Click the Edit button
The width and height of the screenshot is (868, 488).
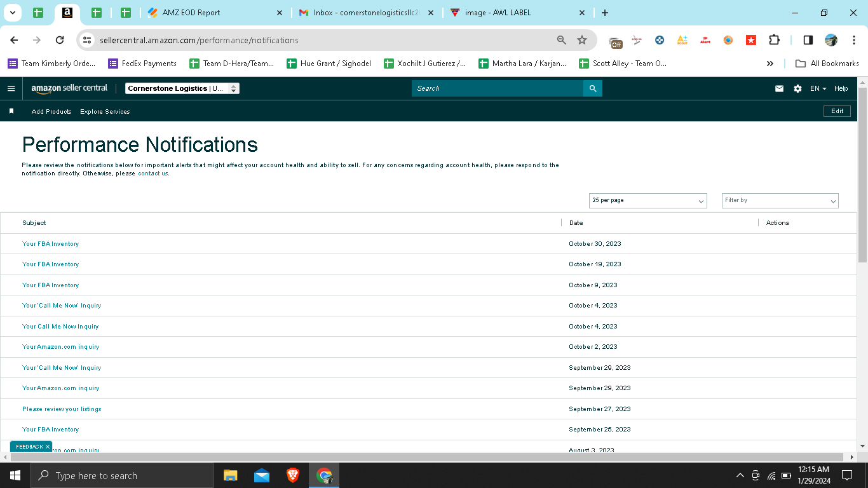click(837, 111)
